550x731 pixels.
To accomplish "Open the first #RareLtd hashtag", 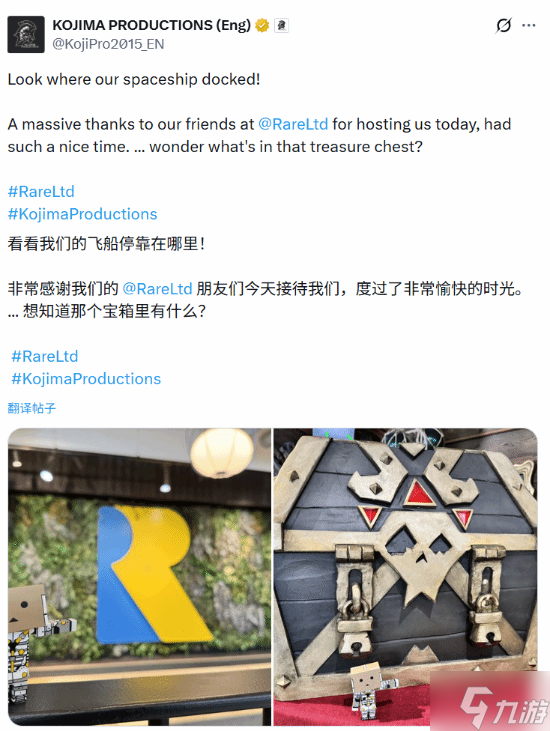I will pos(41,192).
